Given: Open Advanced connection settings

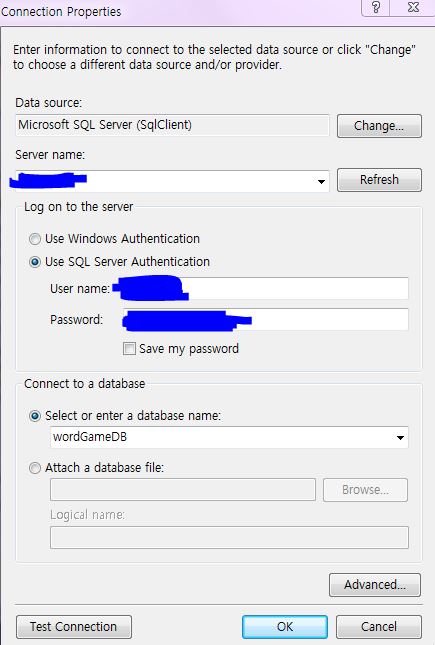Looking at the screenshot, I should coord(375,585).
